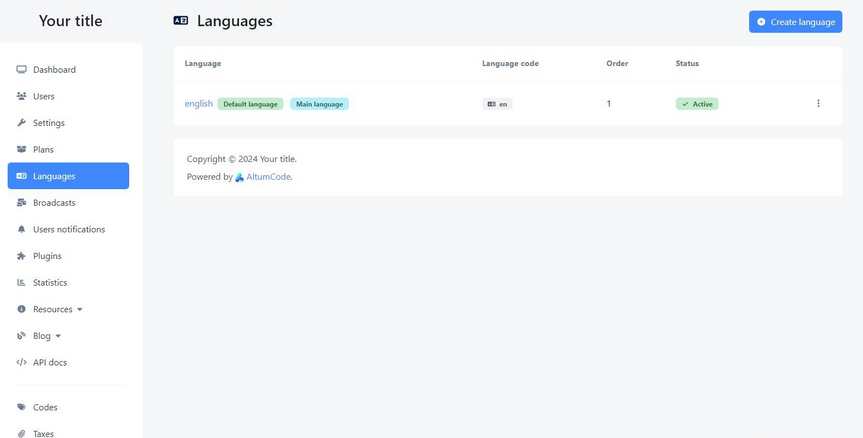Image resolution: width=863 pixels, height=438 pixels.
Task: Open the Codes menu item
Action: (x=45, y=408)
